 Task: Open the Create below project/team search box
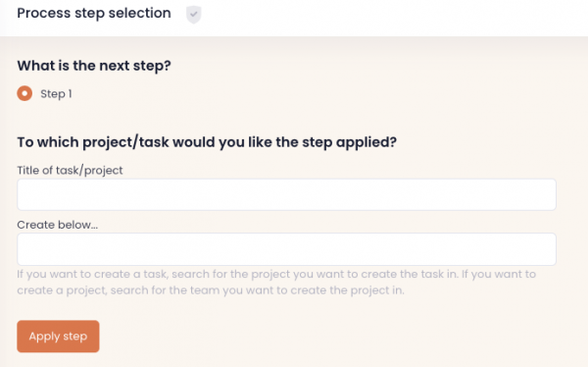point(286,249)
